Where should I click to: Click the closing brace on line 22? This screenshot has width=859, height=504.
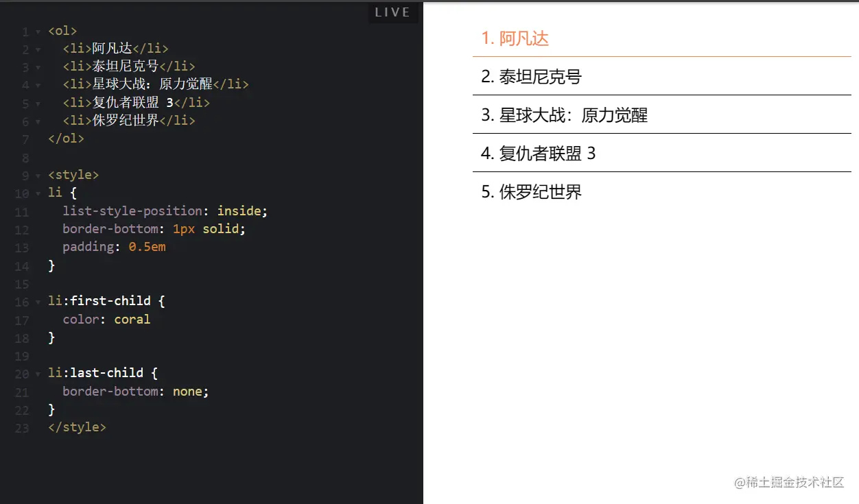51,409
